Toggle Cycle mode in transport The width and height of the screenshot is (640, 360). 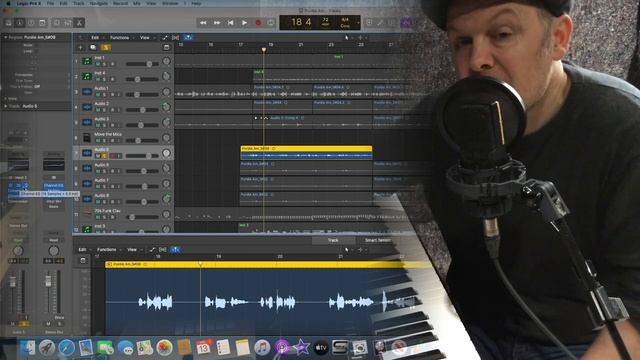point(271,23)
